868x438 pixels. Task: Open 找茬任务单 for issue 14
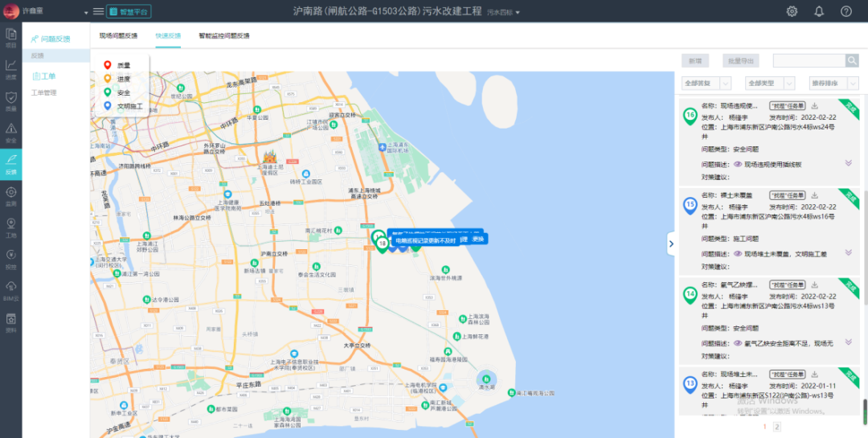click(787, 284)
